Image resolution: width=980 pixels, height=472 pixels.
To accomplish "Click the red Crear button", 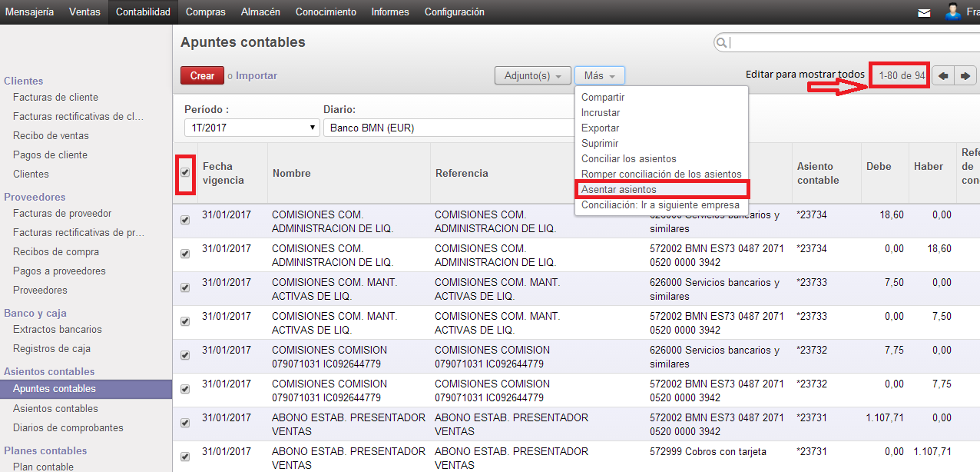I will coord(202,75).
